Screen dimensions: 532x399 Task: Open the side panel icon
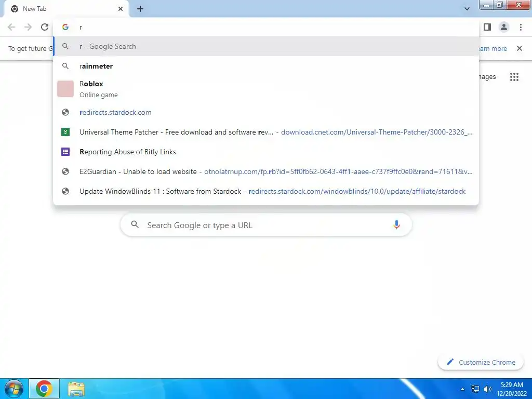click(x=487, y=27)
